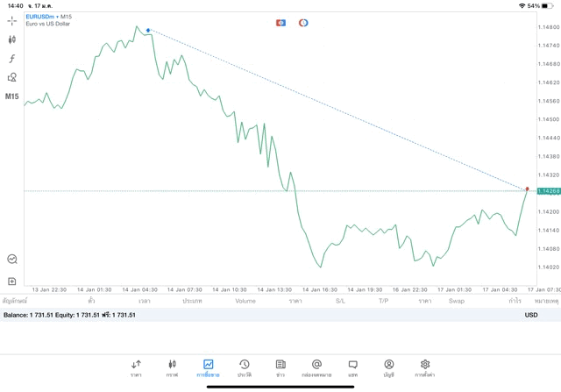
Task: Switch to the ราคา quotes tab
Action: 136,368
